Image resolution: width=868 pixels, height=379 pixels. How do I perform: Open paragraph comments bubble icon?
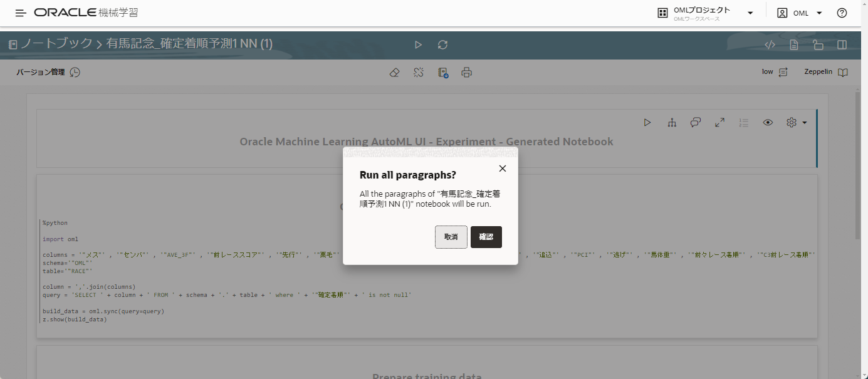[x=696, y=123]
